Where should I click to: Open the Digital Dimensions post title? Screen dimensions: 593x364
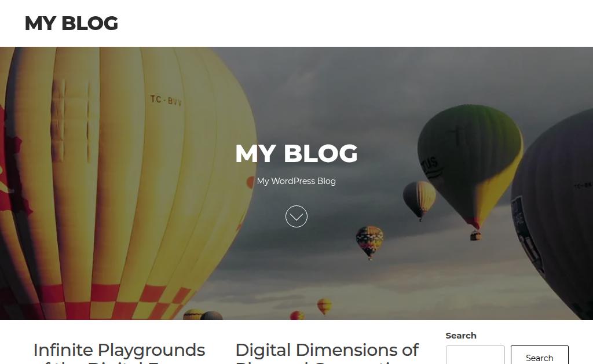pyautogui.click(x=327, y=352)
